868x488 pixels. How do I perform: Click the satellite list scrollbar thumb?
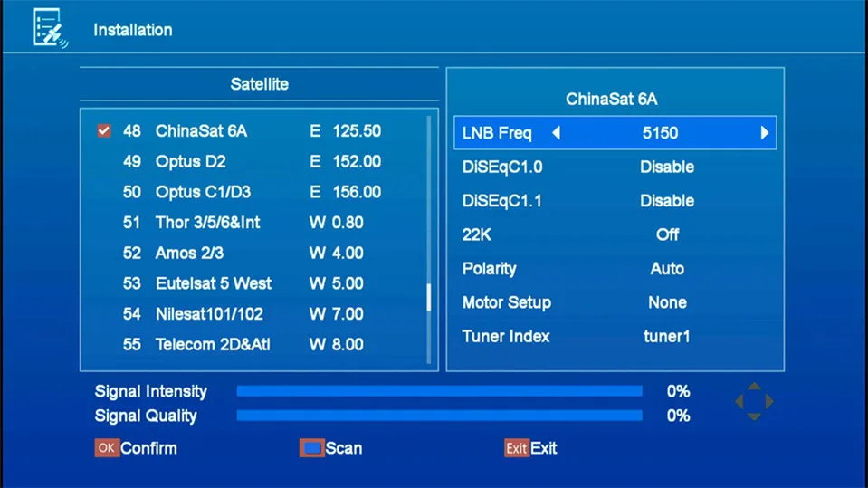[x=428, y=298]
